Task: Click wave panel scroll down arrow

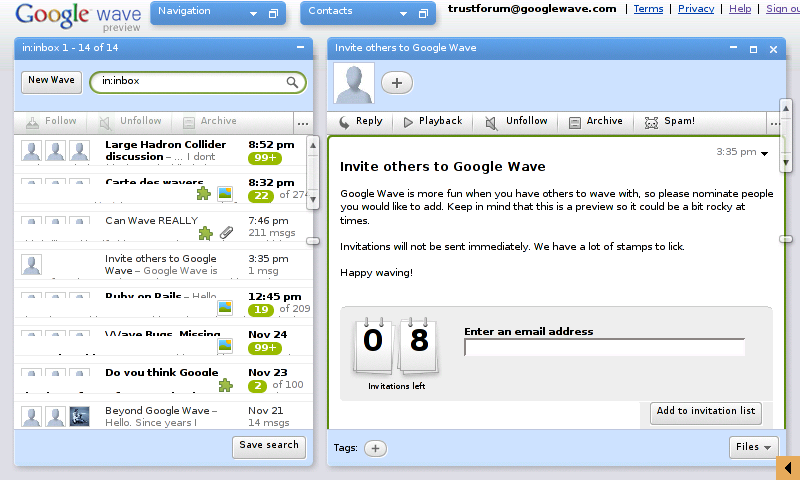Action: (786, 163)
